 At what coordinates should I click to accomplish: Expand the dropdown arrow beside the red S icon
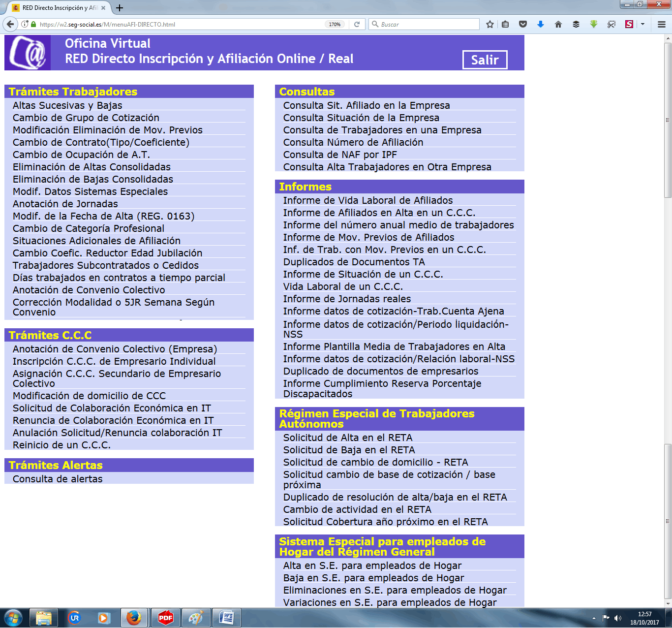[x=642, y=24]
